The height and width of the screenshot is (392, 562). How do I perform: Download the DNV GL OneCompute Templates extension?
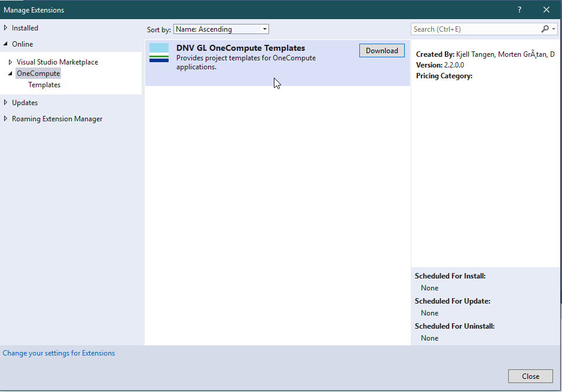coord(381,51)
